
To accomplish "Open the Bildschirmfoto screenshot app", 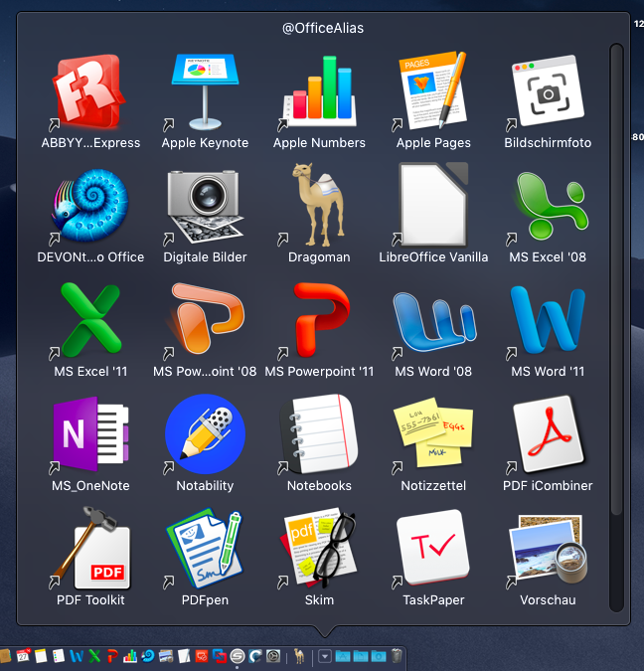I will tap(548, 91).
